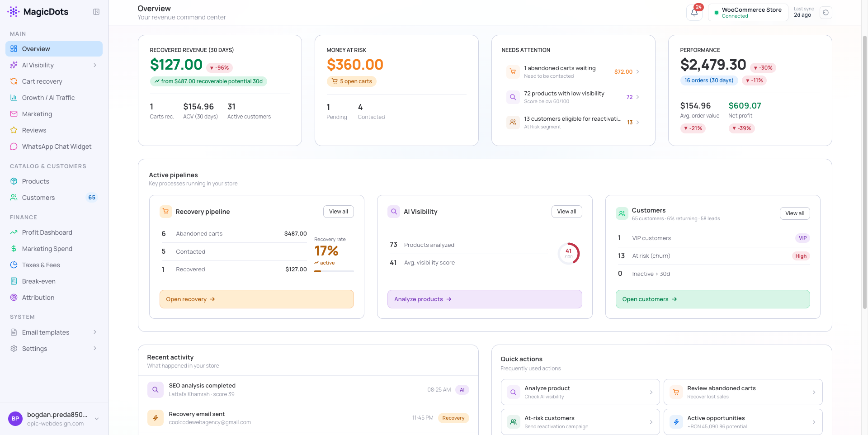The image size is (868, 435).
Task: Click the cart icon beside abandoned carts waiting
Action: (513, 71)
